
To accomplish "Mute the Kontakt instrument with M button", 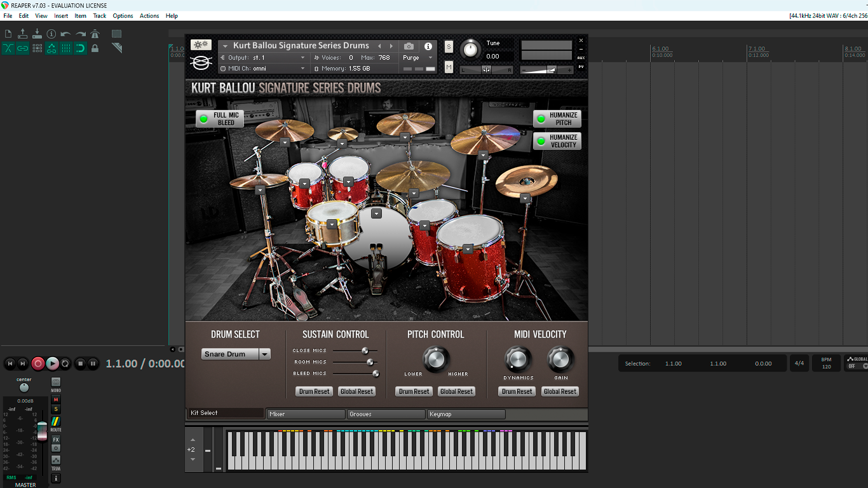I will [x=449, y=67].
